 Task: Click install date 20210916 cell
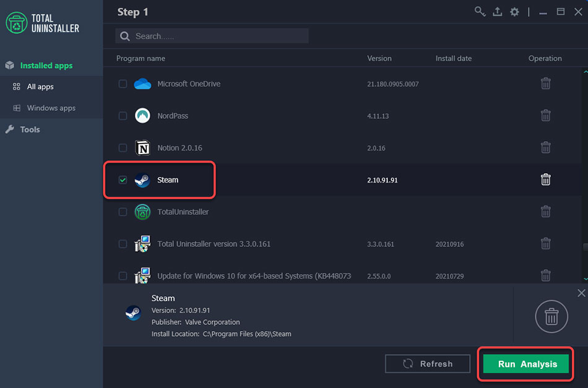(449, 244)
